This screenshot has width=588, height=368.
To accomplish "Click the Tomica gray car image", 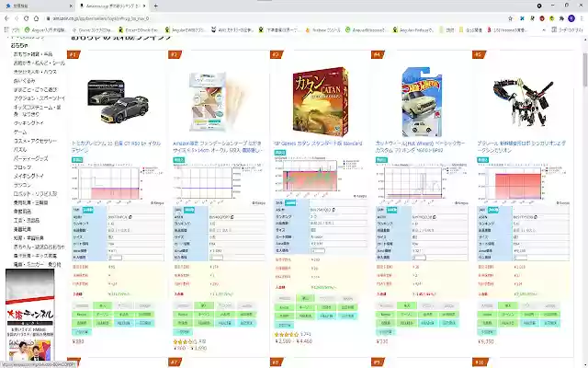I will click(119, 100).
